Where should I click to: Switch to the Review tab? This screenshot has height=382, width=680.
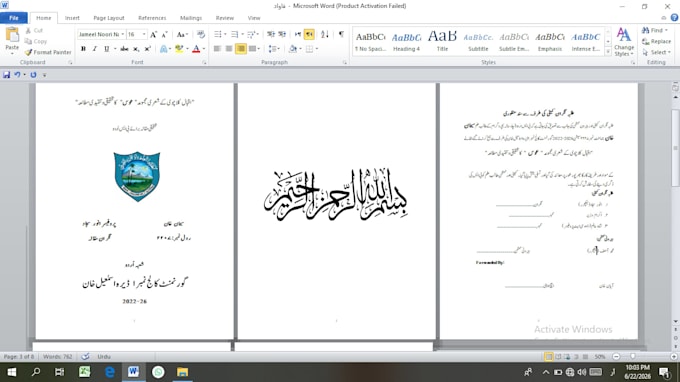[225, 18]
